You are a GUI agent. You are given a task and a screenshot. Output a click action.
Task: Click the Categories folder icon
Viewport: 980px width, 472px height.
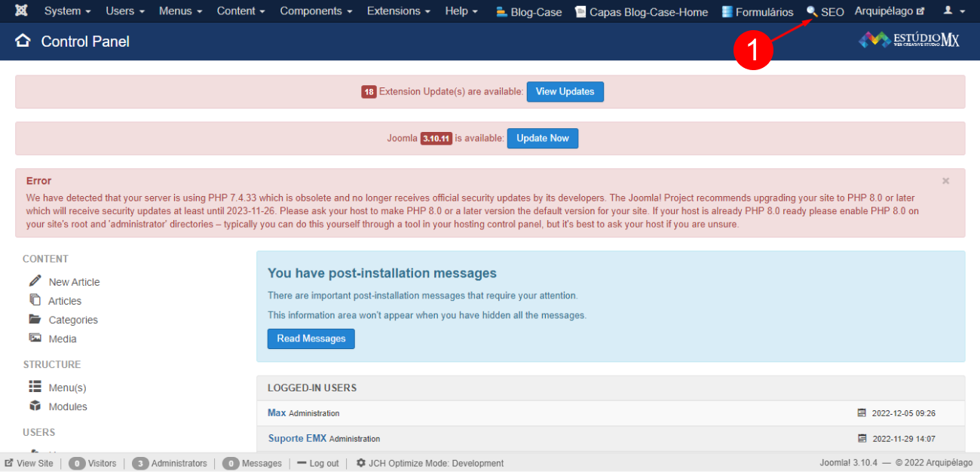point(35,319)
